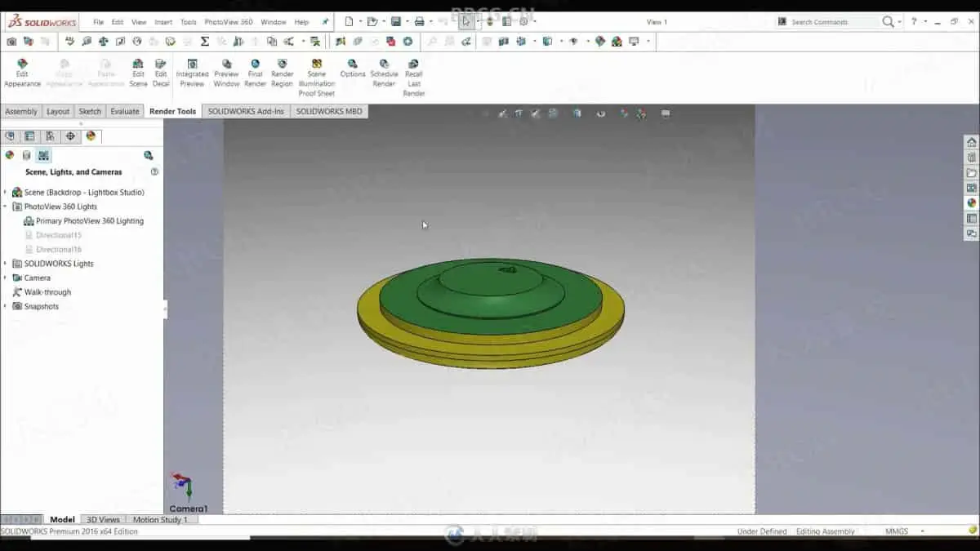Click the Sketch tab
The image size is (980, 551).
(x=90, y=111)
